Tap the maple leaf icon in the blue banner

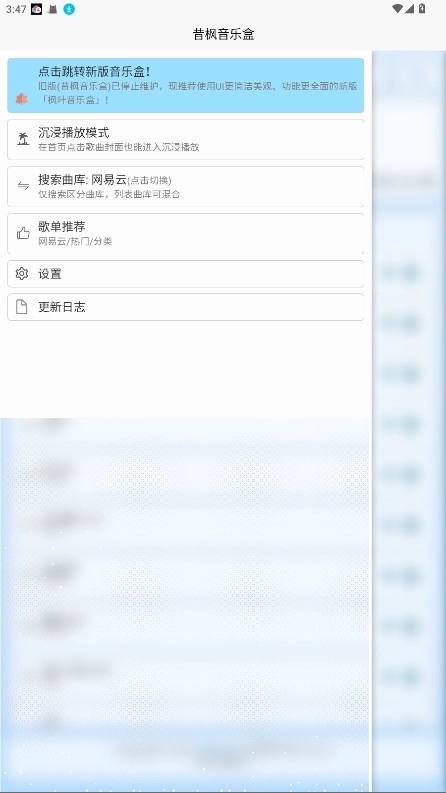coord(22,99)
